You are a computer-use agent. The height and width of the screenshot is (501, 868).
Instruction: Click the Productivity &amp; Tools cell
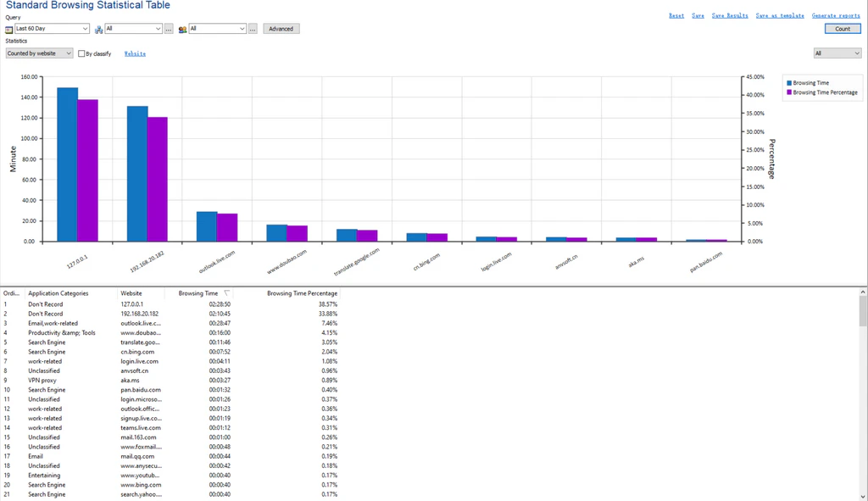(62, 332)
